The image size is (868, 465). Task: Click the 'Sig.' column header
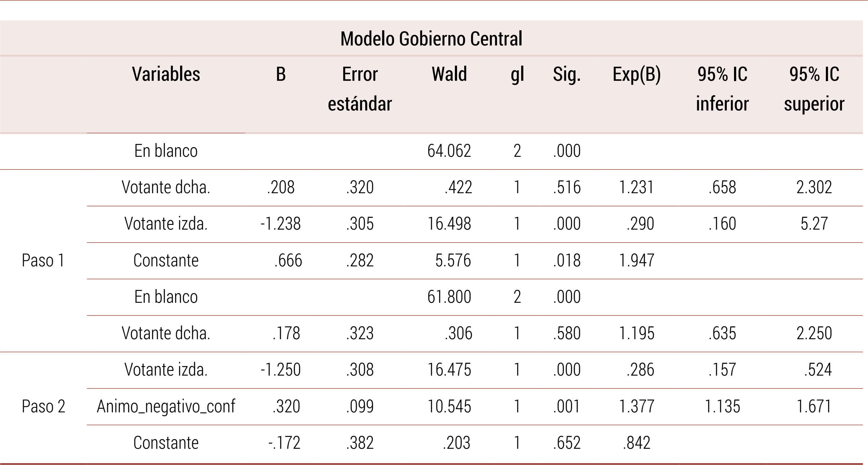pyautogui.click(x=567, y=74)
